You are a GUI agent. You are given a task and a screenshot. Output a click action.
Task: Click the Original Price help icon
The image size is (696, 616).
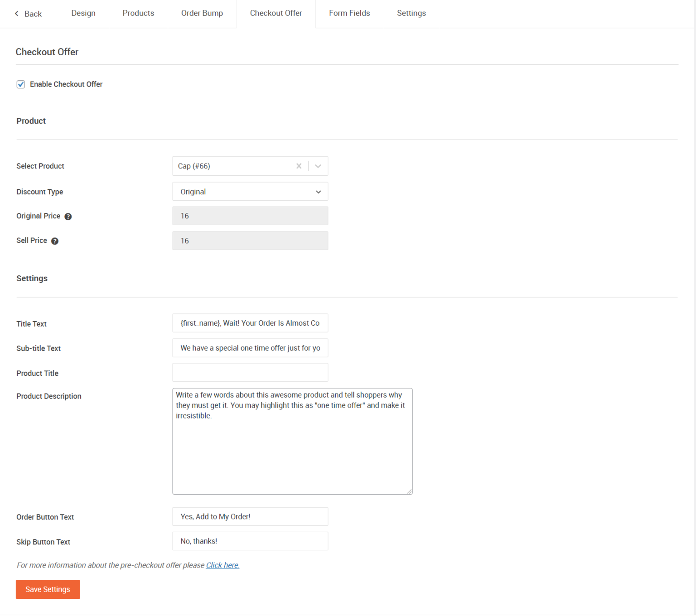coord(68,217)
